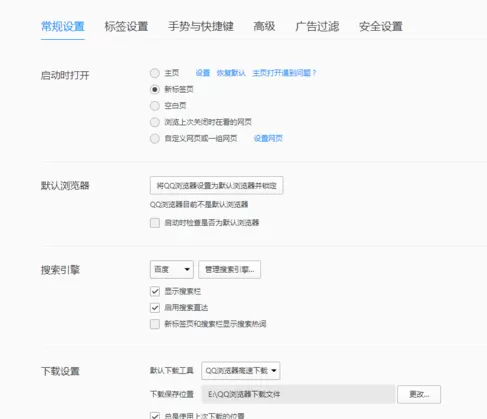Click the 启动时打开 section label
The width and height of the screenshot is (487, 419).
65,75
